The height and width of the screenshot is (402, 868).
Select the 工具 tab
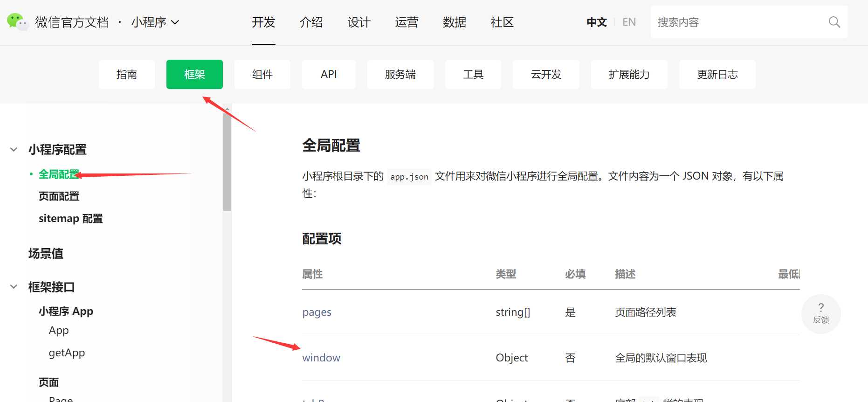[473, 74]
